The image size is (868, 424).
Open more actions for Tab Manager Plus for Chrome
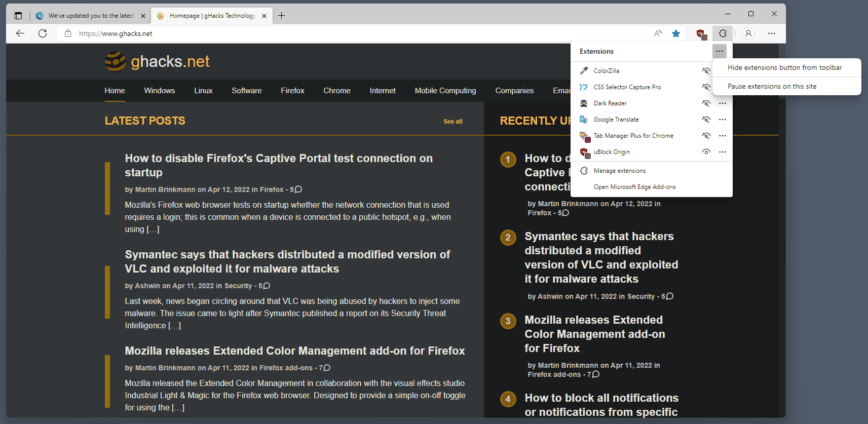pos(723,136)
